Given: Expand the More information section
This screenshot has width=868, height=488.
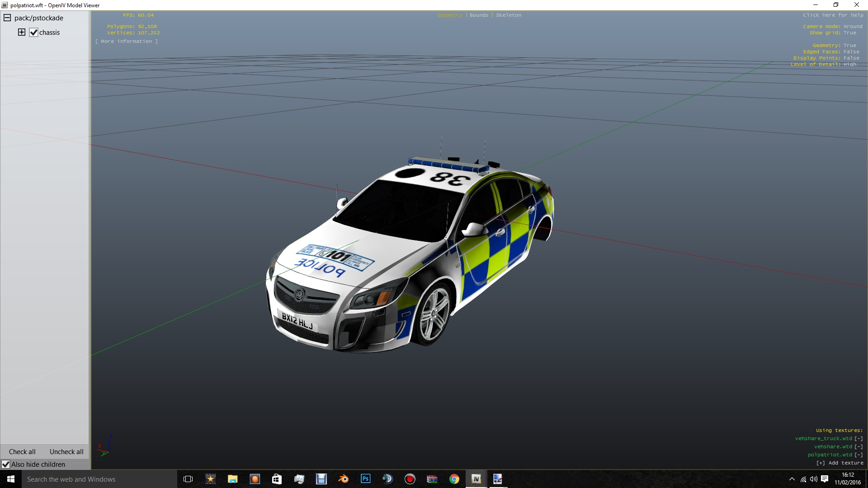Looking at the screenshot, I should [x=127, y=42].
